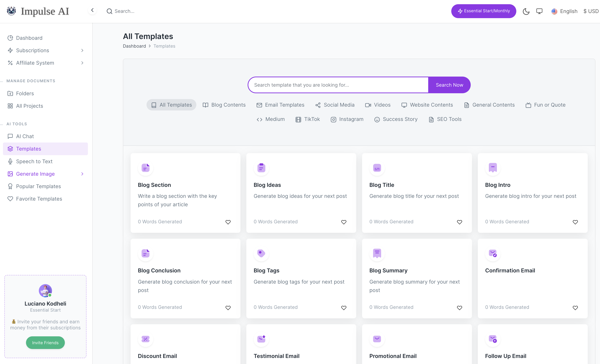Open the Testimonial Email card title
Screen dimensions: 600x364
click(x=276, y=356)
